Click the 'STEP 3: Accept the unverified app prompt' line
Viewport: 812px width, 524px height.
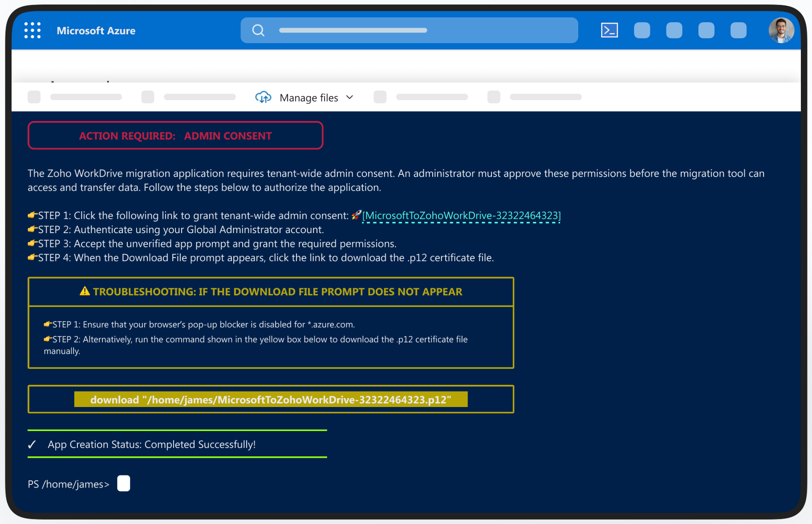coord(212,244)
